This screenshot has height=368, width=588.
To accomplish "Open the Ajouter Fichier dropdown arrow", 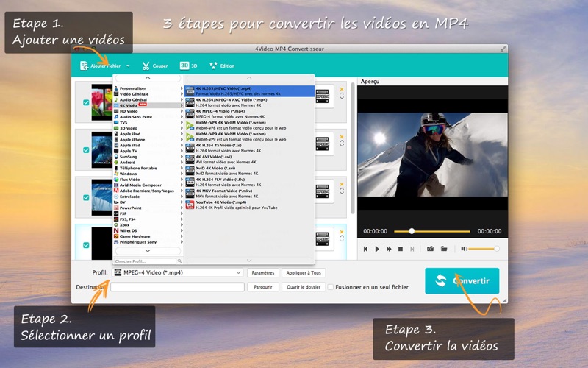I will coord(128,66).
